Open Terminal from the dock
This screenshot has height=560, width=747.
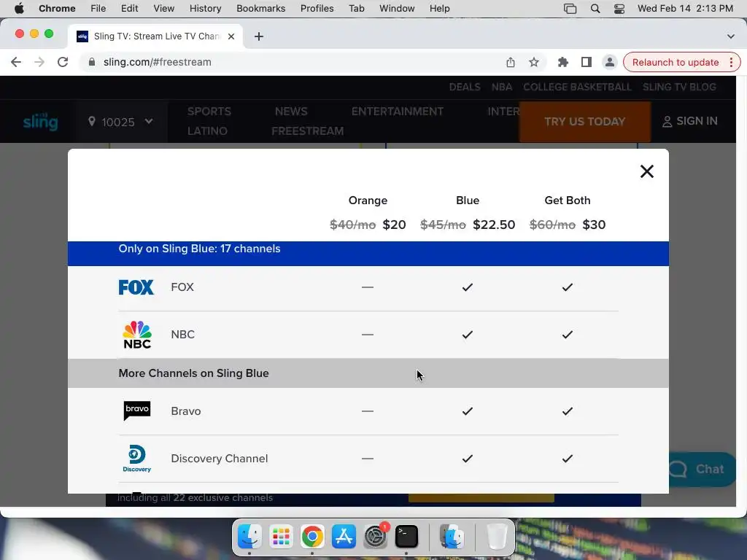point(406,537)
